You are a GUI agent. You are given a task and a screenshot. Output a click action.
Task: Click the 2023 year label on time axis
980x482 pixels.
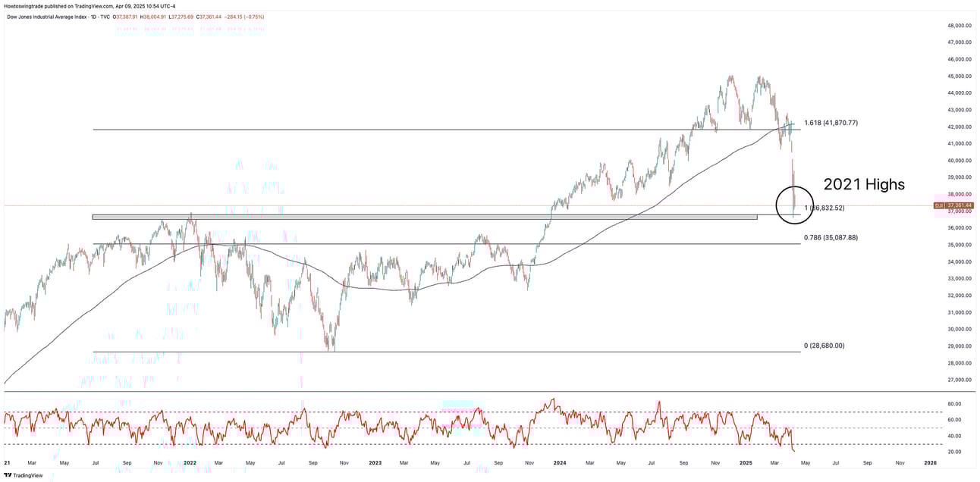[x=375, y=462]
